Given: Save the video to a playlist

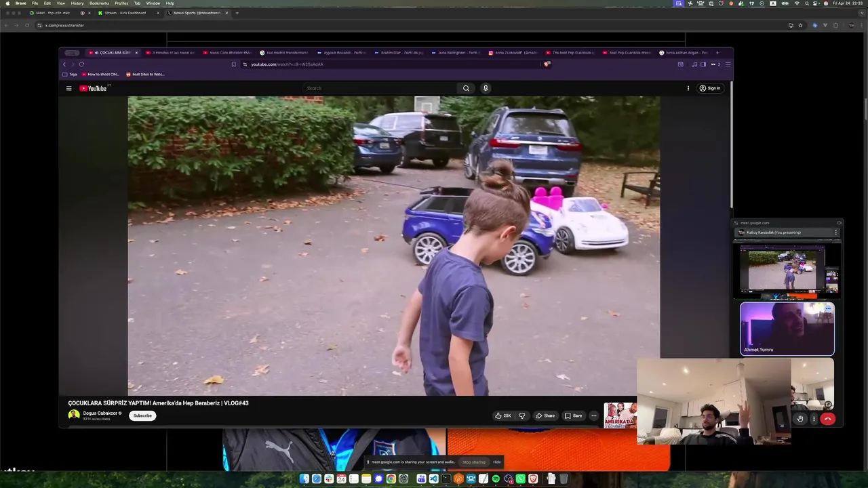Looking at the screenshot, I should click(x=574, y=415).
